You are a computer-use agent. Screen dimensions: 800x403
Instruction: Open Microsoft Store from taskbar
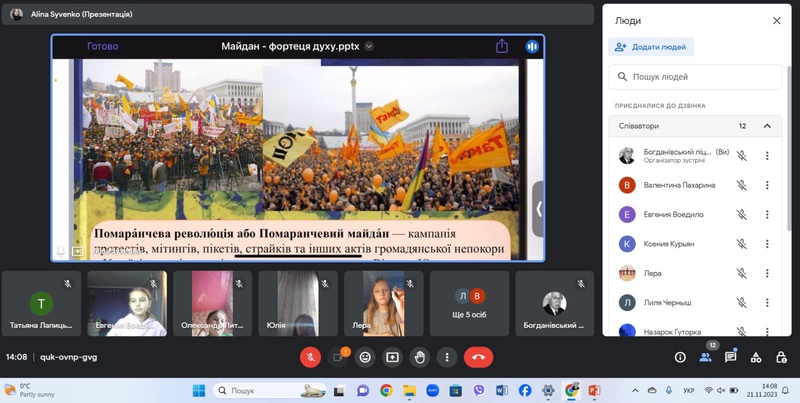click(456, 391)
